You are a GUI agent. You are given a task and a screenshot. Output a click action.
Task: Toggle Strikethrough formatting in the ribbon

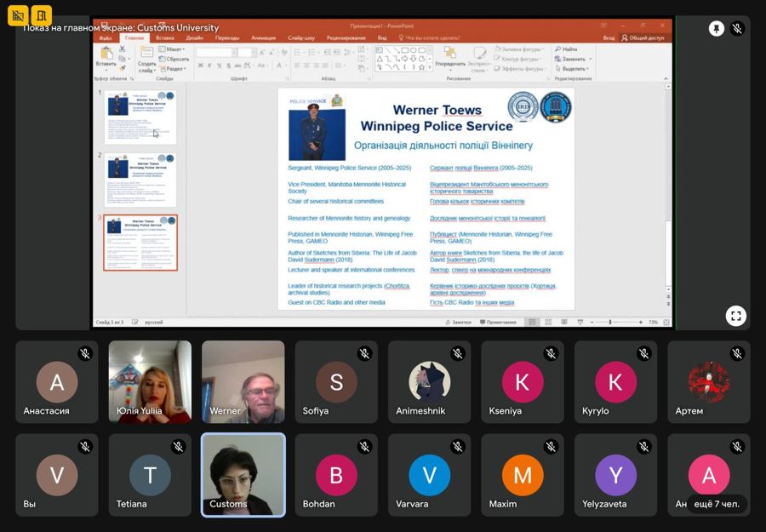point(237,66)
